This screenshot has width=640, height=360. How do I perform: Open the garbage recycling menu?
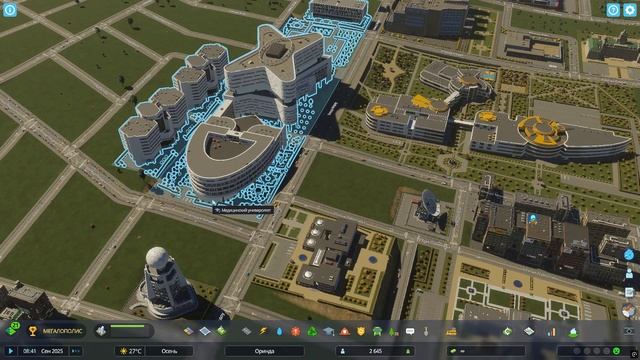point(312,331)
